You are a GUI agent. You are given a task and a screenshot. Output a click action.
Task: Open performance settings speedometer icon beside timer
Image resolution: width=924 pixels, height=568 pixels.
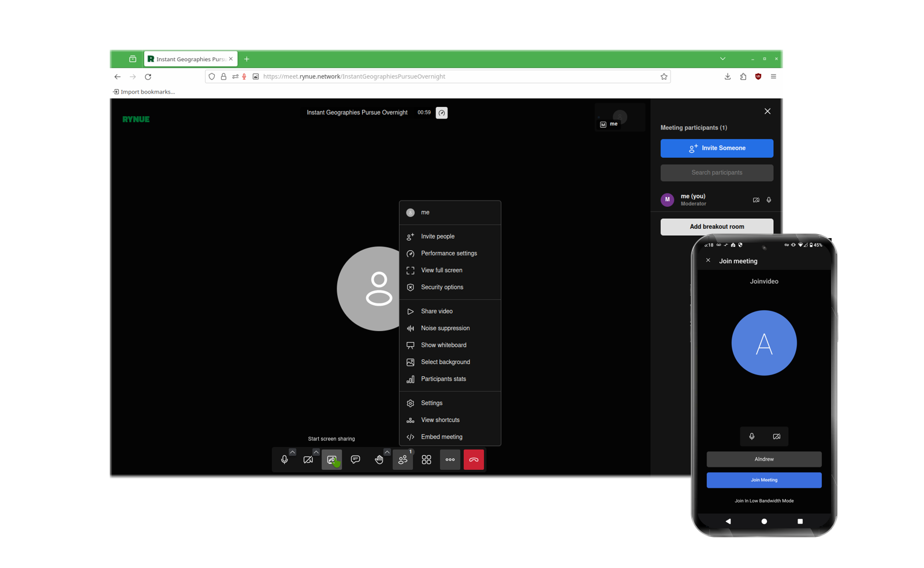[x=442, y=113]
